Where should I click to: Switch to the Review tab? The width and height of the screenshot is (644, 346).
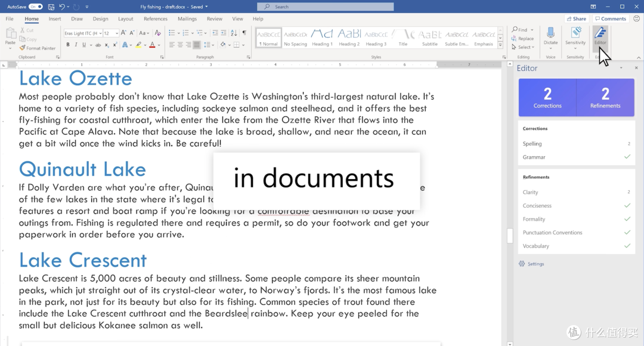pos(215,19)
